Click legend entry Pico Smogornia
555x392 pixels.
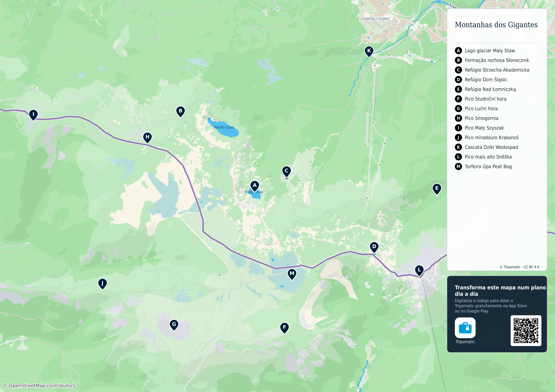477,118
